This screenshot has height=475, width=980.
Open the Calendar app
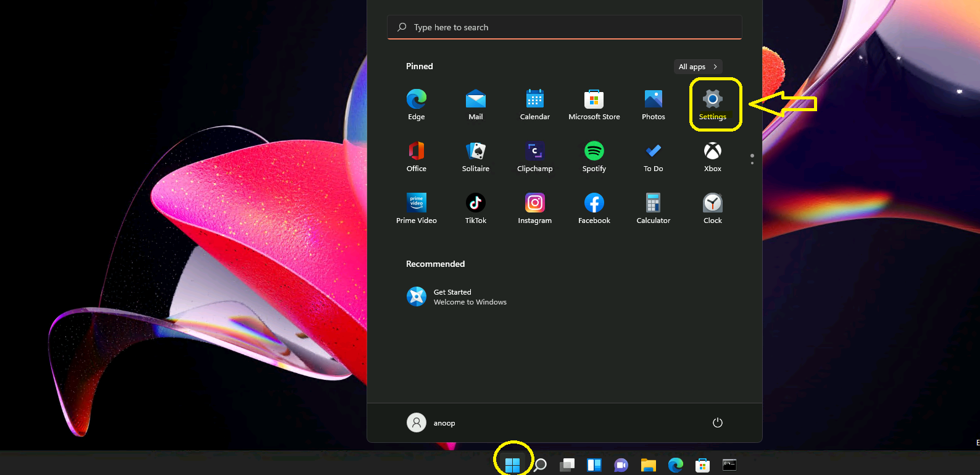click(535, 105)
